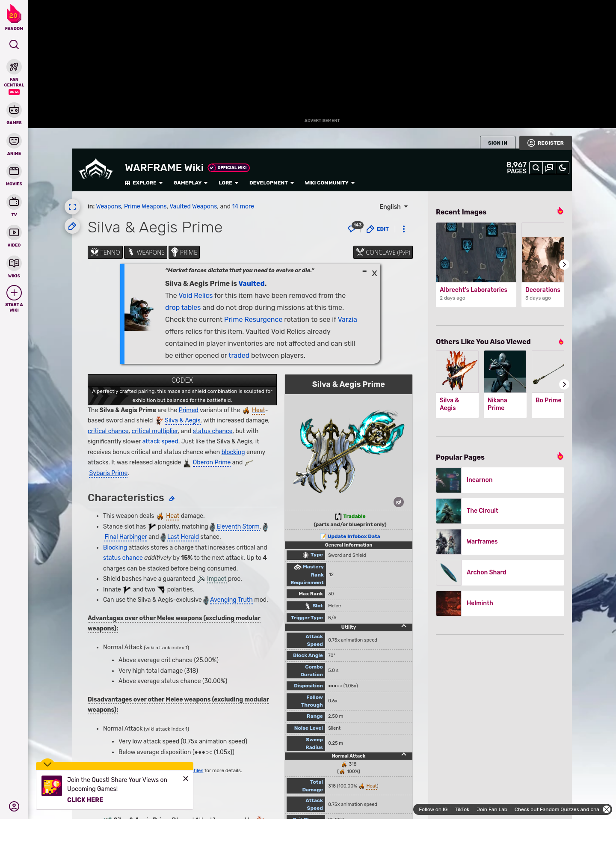Open the Lore dropdown menu
The width and height of the screenshot is (616, 856).
click(228, 183)
